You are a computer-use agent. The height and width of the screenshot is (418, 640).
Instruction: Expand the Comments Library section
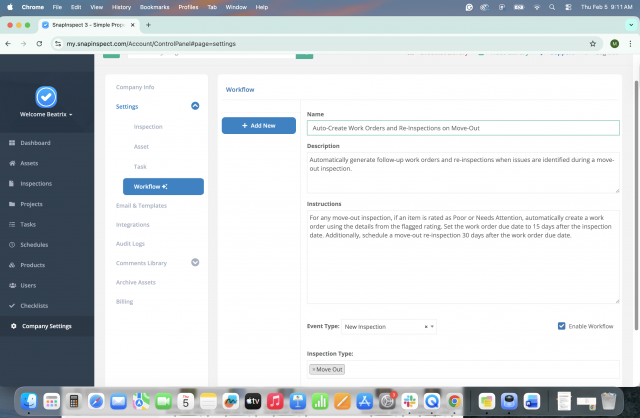click(195, 263)
